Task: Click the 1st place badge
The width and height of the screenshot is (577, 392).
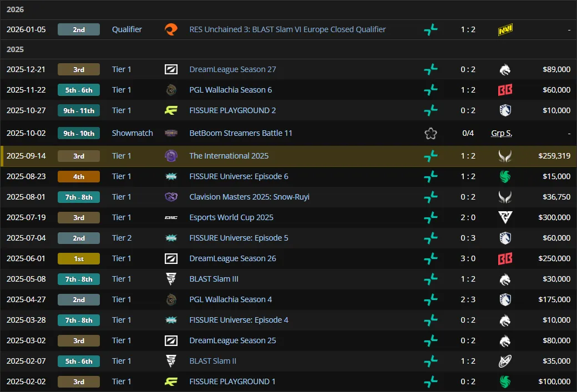Action: (x=79, y=258)
